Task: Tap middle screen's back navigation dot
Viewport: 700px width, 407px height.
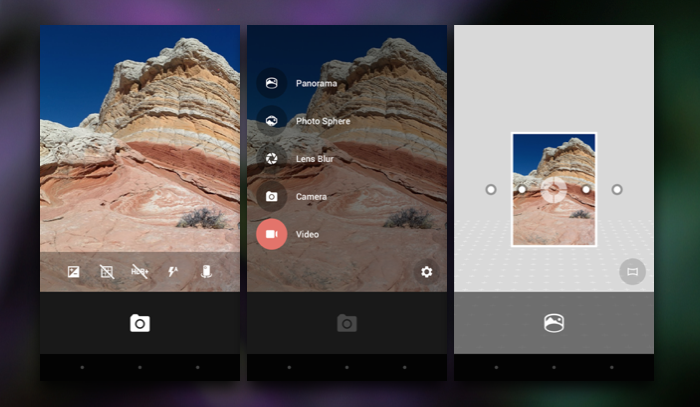Action: coord(289,367)
